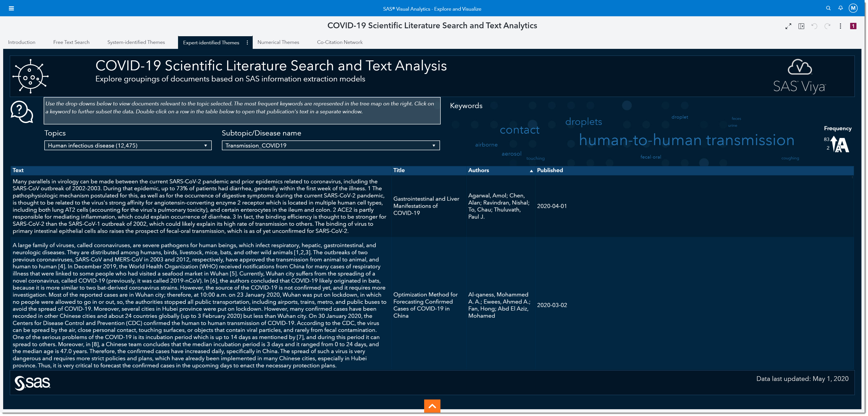
Task: Open the hamburger side menu
Action: point(11,8)
